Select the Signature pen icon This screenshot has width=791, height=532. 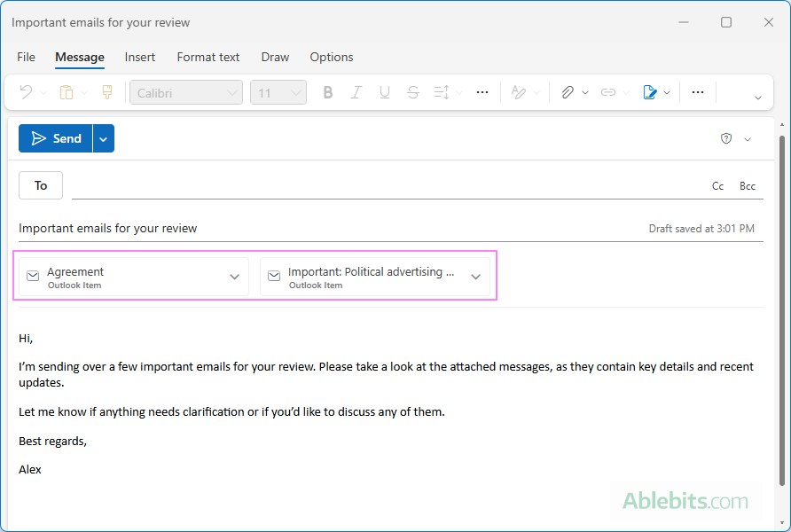point(651,92)
